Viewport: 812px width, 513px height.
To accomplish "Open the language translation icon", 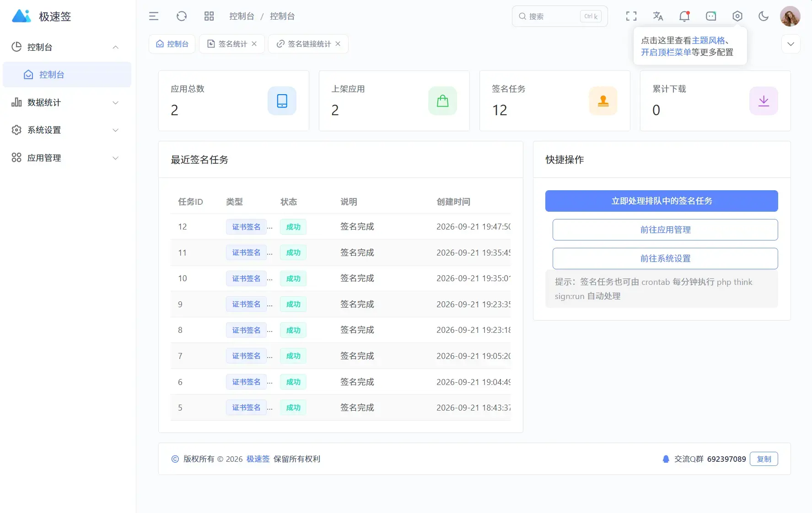I will (658, 16).
